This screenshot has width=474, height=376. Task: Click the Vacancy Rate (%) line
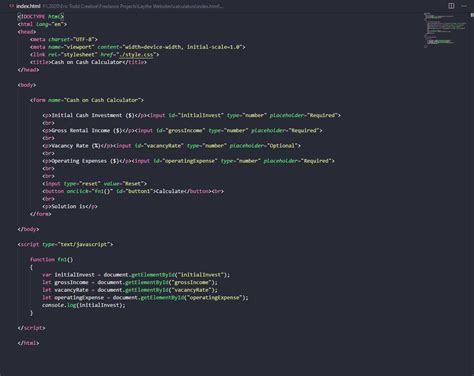[x=172, y=146]
